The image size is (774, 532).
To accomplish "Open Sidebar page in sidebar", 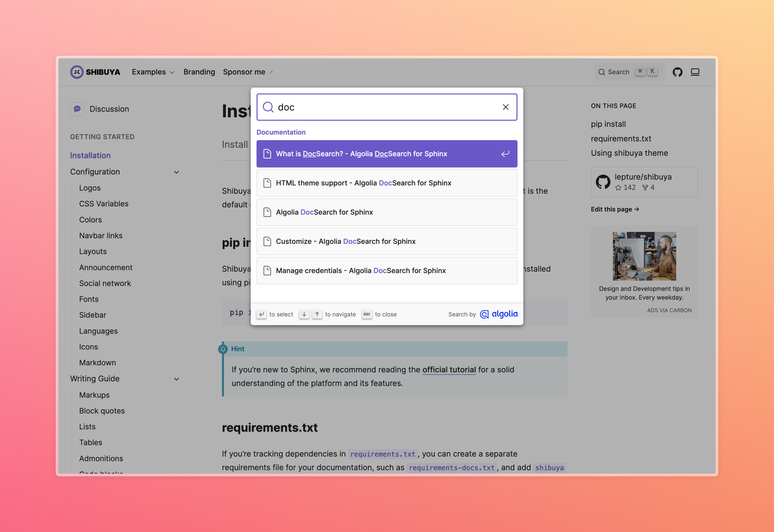I will [93, 315].
